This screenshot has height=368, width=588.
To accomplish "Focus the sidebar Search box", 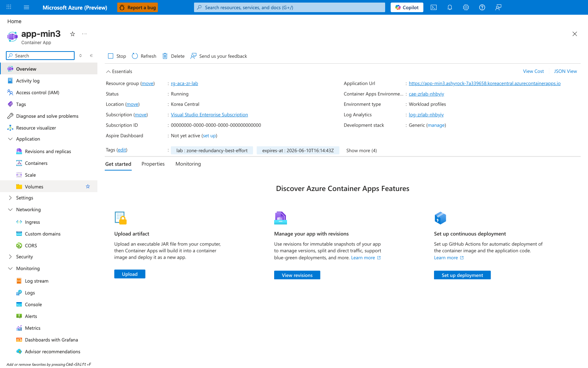I will [x=40, y=56].
